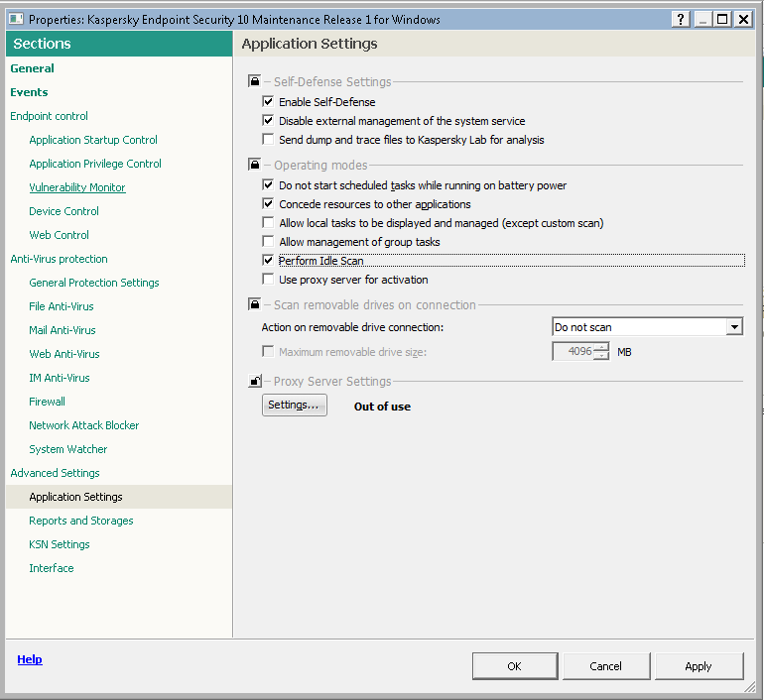The image size is (764, 700).
Task: Toggle Do not start scheduled tasks on battery
Action: [268, 185]
